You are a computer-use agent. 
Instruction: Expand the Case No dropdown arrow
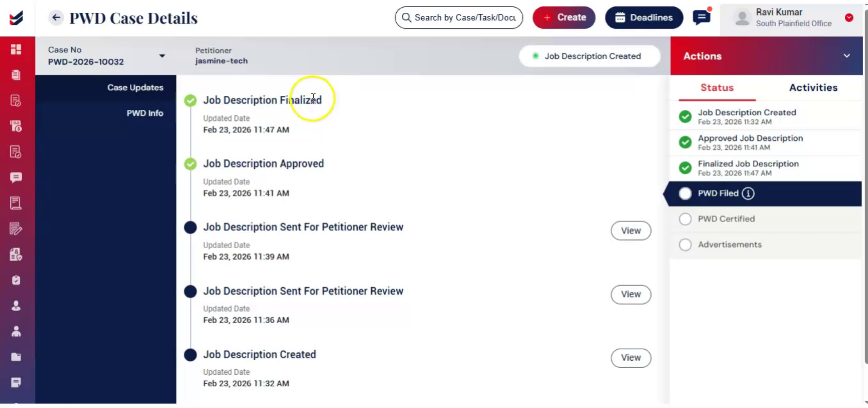tap(162, 56)
